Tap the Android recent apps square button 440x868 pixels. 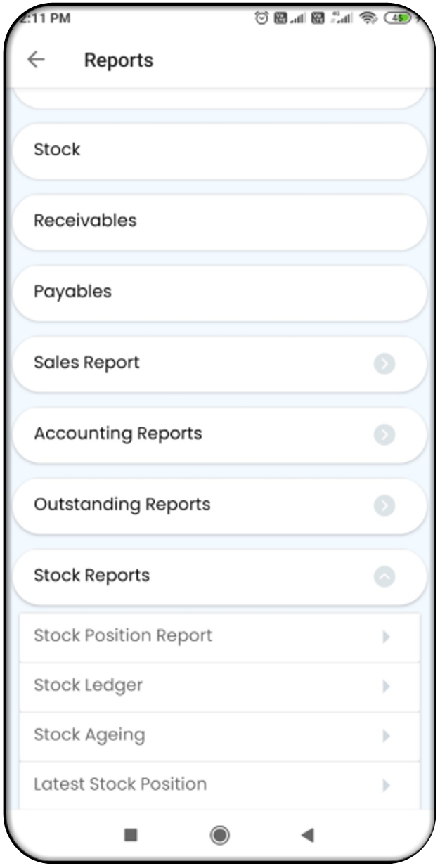coord(131,834)
